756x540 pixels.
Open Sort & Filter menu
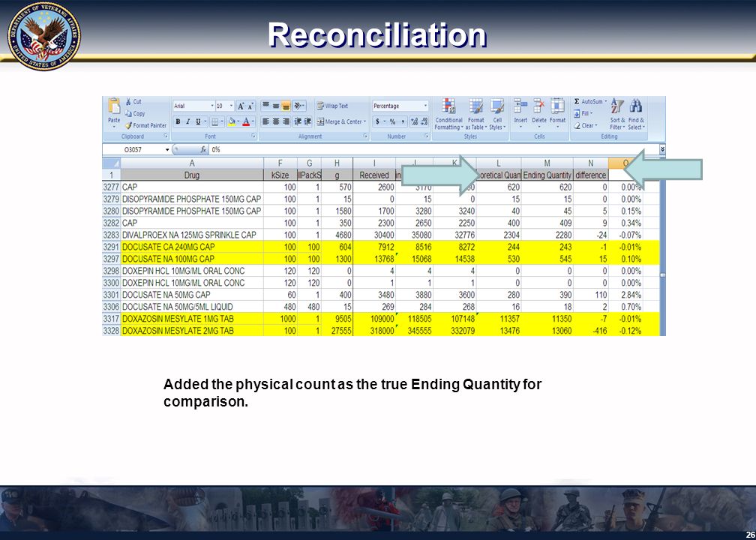point(617,114)
